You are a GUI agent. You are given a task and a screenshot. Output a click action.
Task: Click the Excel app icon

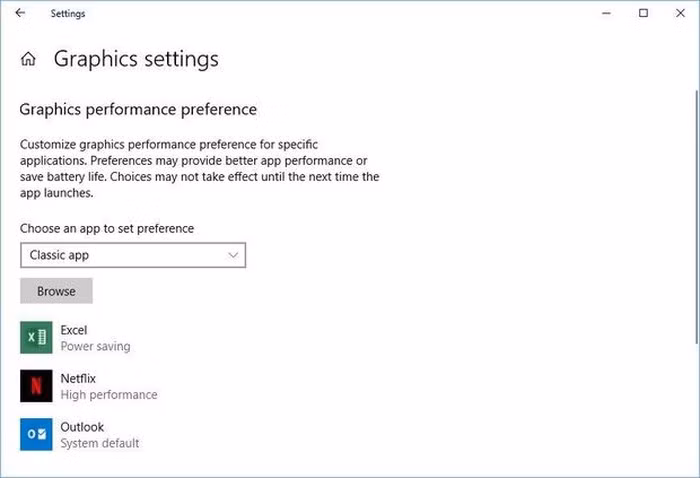(36, 338)
